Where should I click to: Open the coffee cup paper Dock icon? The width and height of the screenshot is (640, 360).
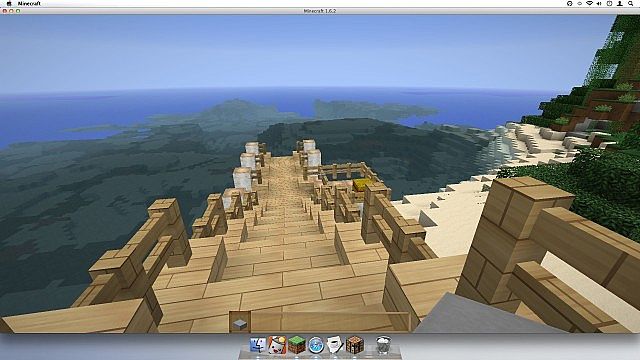click(335, 345)
